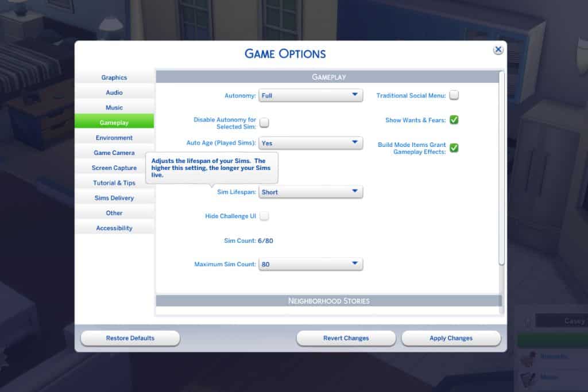
Task: Expand the Auto Age (Played Sims) dropdown
Action: (x=311, y=143)
